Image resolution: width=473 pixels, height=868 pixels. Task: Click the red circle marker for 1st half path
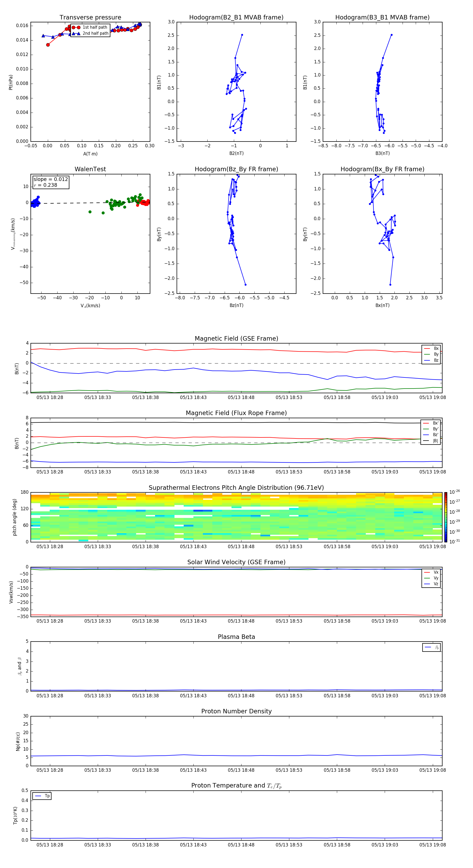pos(76,28)
